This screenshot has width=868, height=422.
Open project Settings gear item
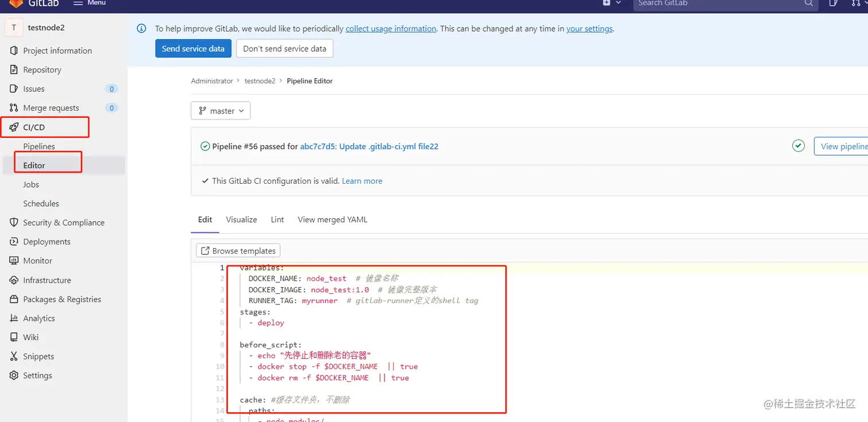click(37, 375)
